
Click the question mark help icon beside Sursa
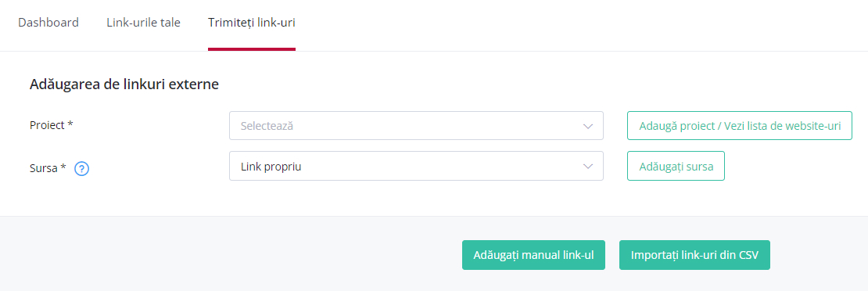[x=82, y=168]
